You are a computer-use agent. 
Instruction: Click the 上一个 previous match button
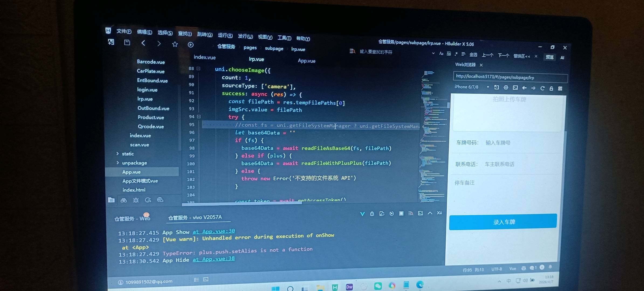pyautogui.click(x=487, y=55)
